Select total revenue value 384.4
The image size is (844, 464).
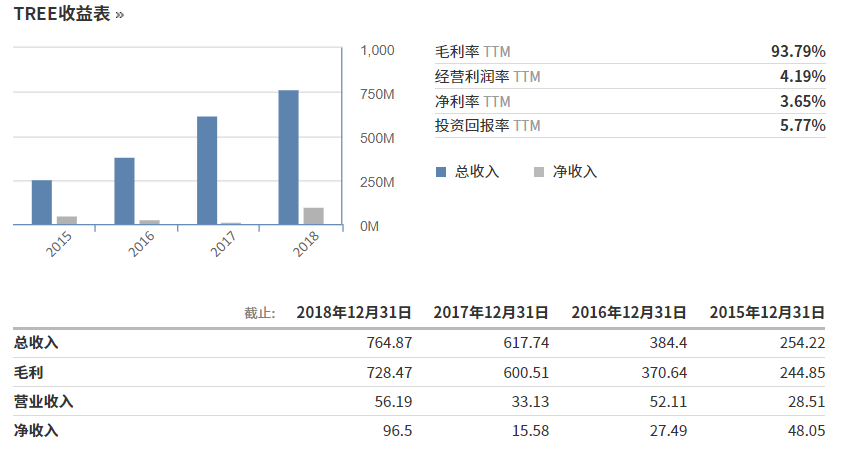pos(668,342)
